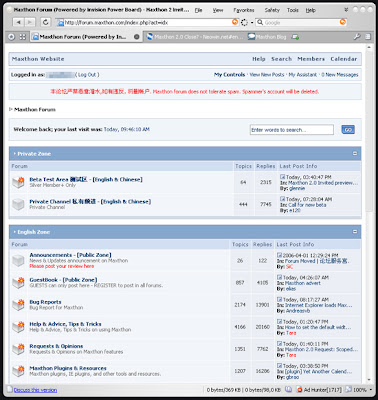Open View New Posts
The width and height of the screenshot is (378, 400).
(x=267, y=75)
